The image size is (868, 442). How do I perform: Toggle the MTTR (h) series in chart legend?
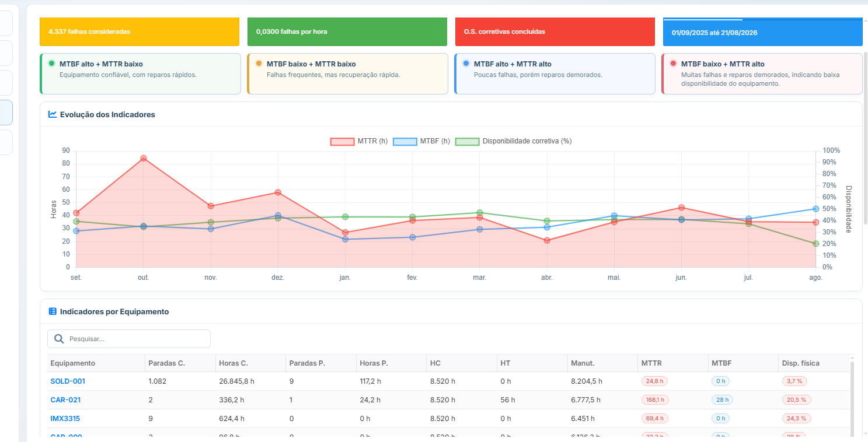[359, 142]
